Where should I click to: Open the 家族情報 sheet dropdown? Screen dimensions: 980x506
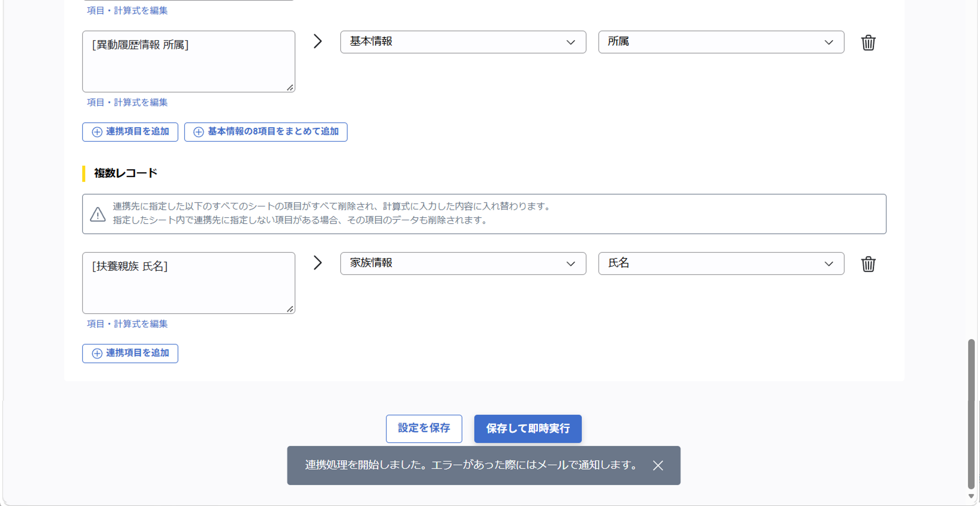pyautogui.click(x=463, y=263)
